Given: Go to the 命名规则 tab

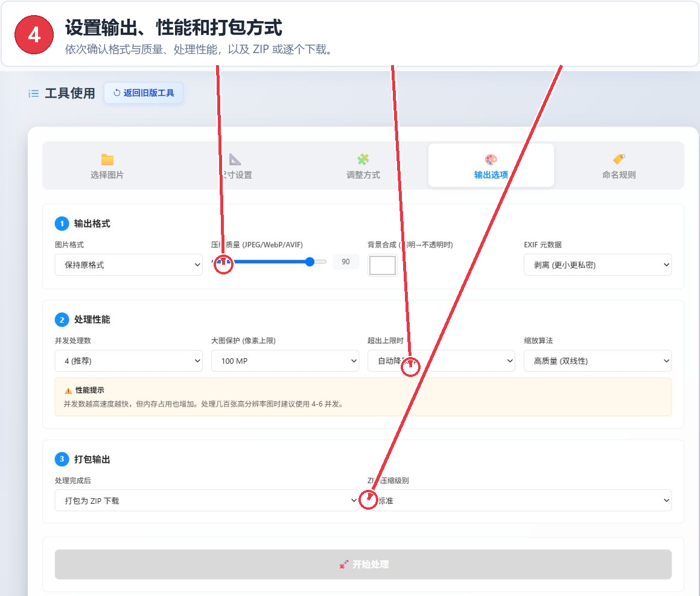Looking at the screenshot, I should 619,165.
